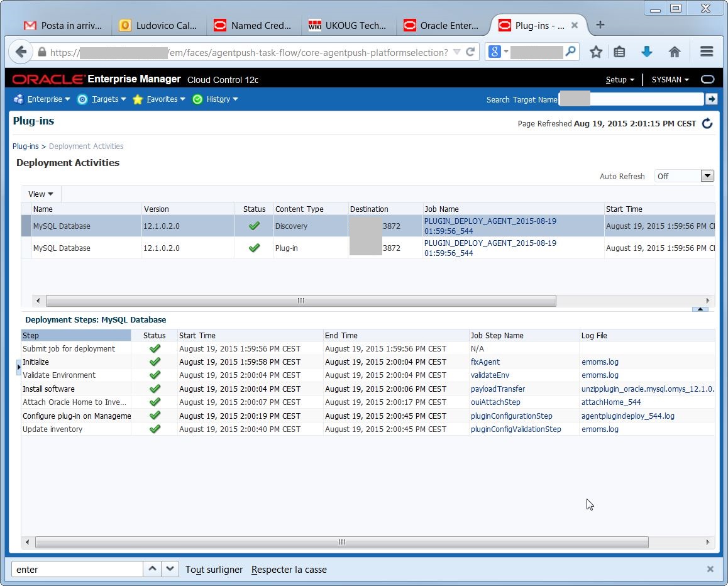Click the Discovery row status check mark

coord(254,226)
